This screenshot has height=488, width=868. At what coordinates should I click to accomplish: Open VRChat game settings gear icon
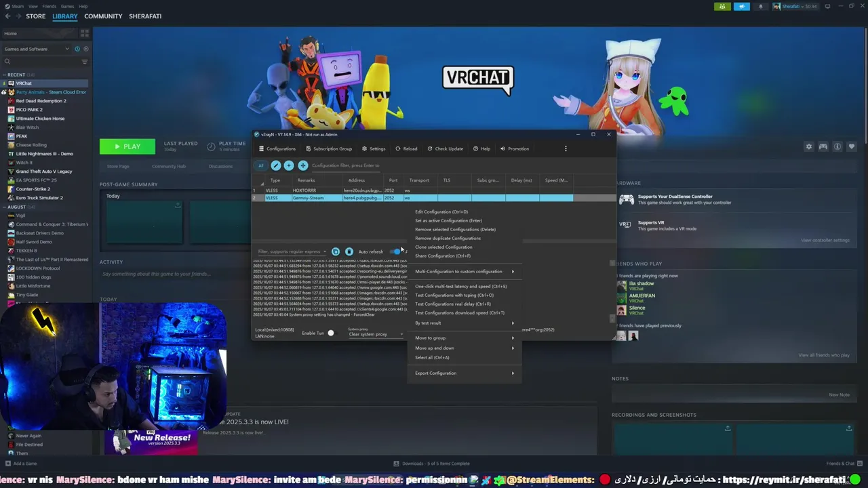tap(808, 146)
